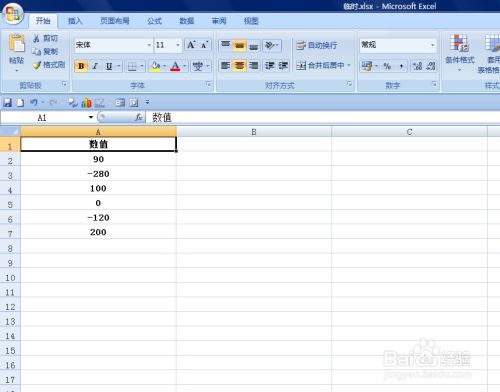This screenshot has width=500, height=392.
Task: Apply red font color
Action: 175,66
